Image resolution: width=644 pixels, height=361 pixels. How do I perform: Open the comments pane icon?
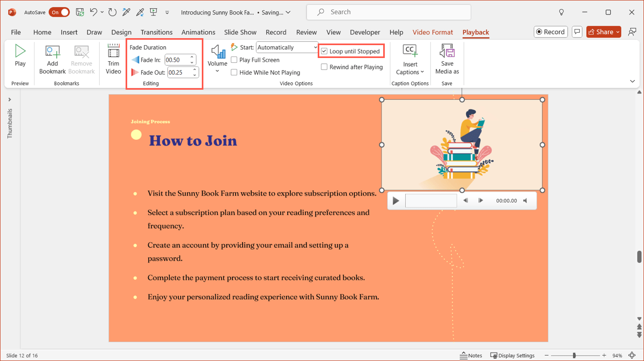click(577, 32)
